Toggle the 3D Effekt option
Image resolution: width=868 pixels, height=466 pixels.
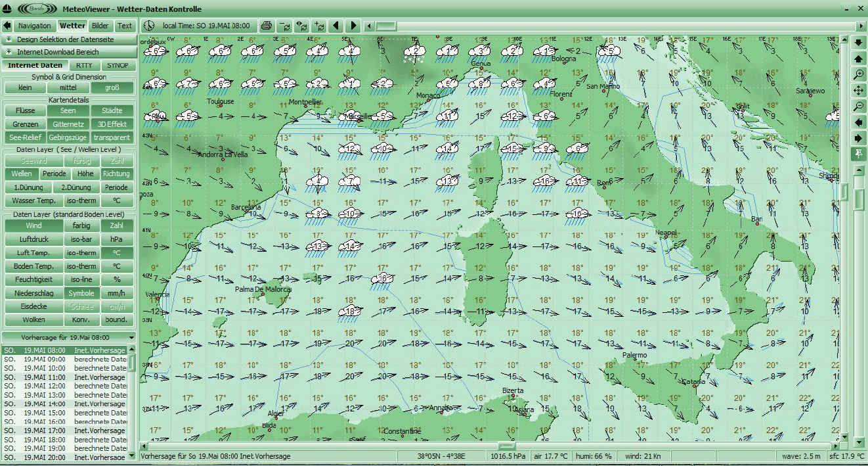pos(112,124)
